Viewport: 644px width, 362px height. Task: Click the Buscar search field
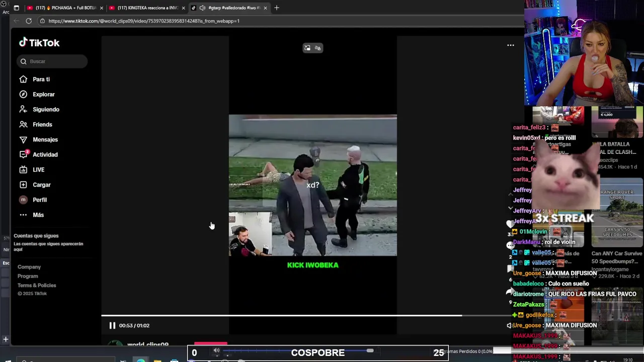pyautogui.click(x=51, y=61)
